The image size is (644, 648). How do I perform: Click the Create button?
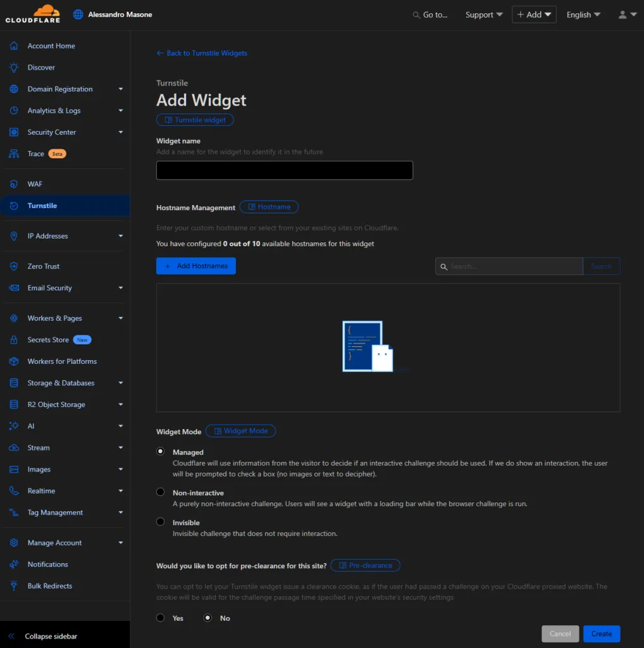click(600, 633)
